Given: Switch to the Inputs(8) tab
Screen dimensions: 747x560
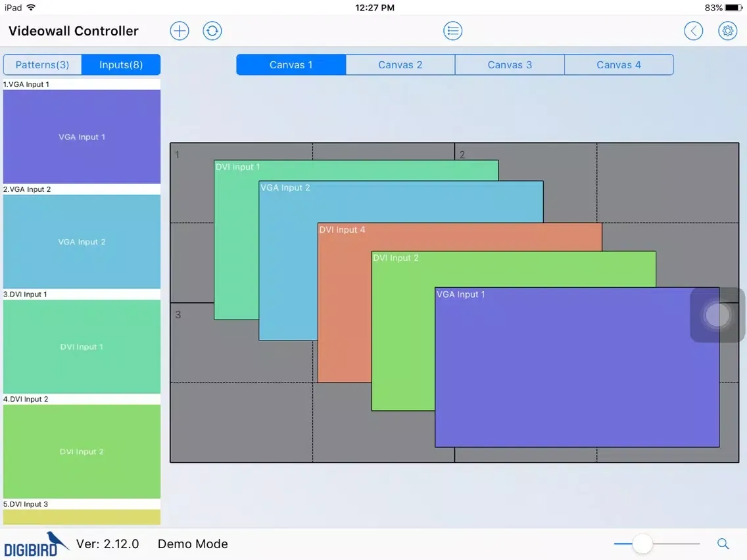Looking at the screenshot, I should coord(121,64).
